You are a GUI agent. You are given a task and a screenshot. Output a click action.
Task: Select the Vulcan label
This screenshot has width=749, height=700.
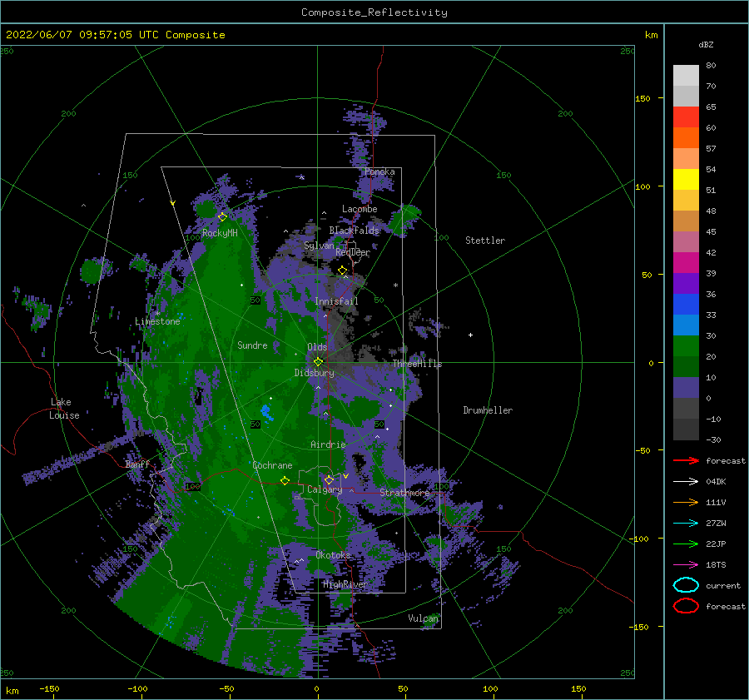tap(423, 618)
